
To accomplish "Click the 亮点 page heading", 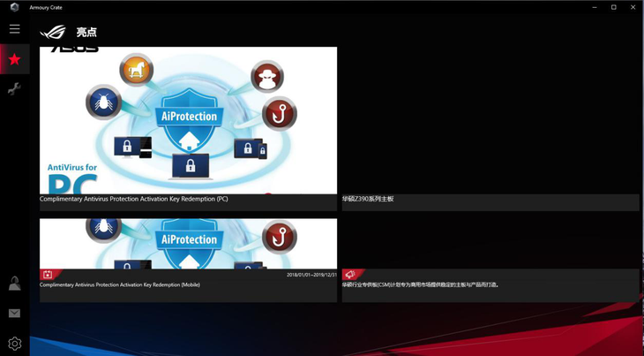I will coord(86,33).
